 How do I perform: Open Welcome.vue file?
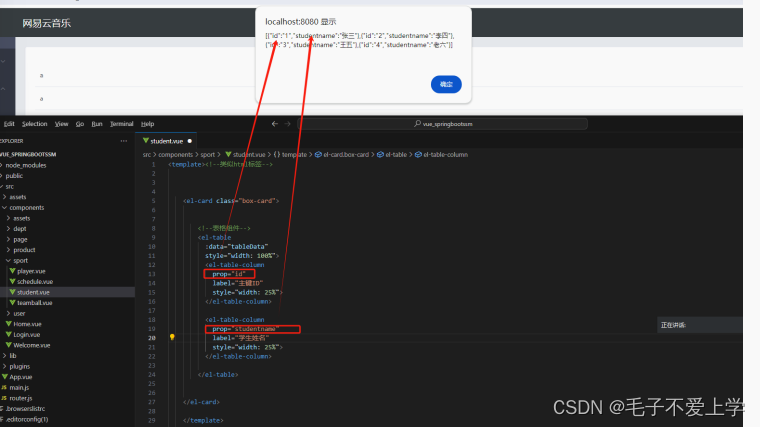(32, 346)
